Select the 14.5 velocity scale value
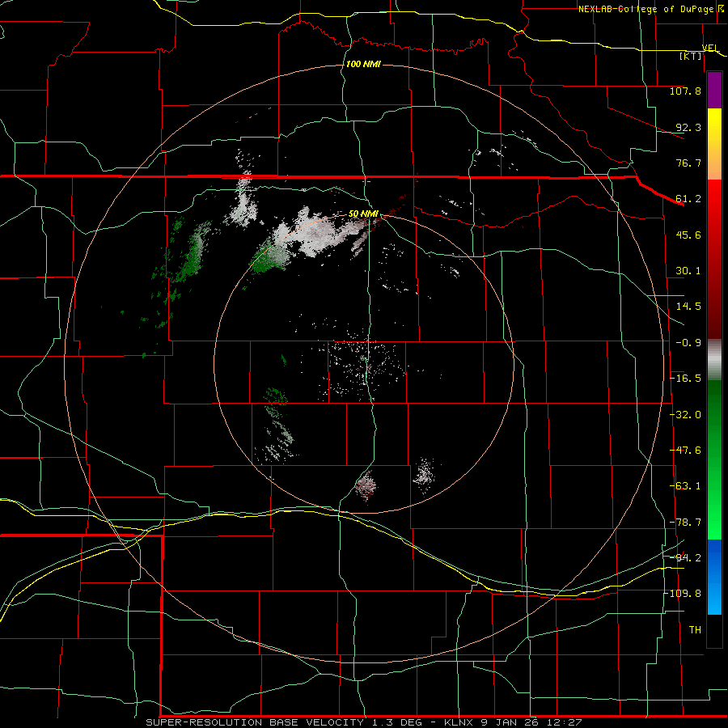 (688, 307)
